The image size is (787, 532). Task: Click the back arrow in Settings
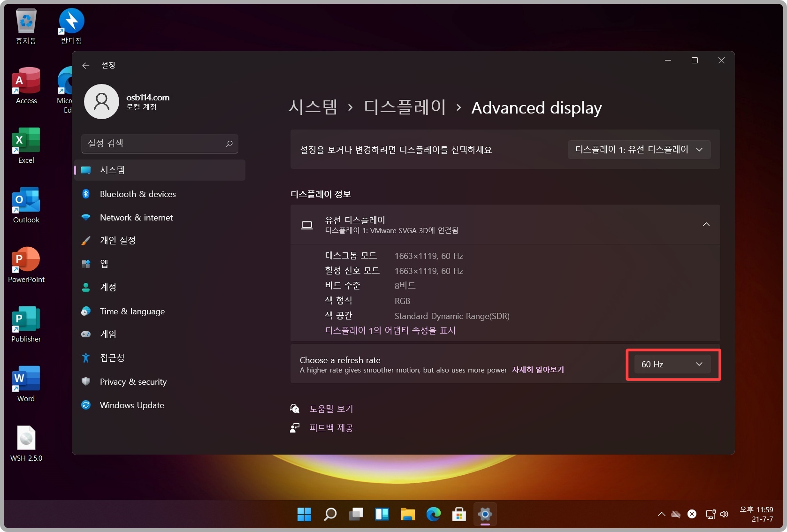point(86,65)
